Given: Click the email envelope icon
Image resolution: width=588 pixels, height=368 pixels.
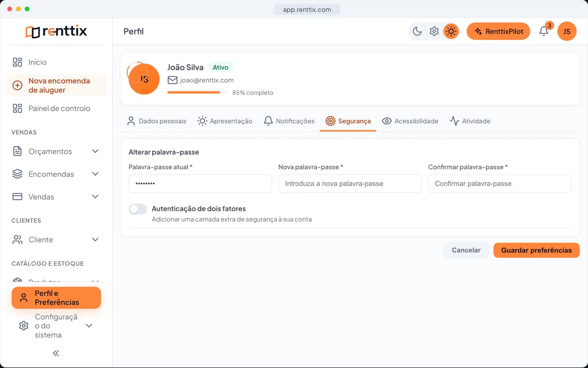Looking at the screenshot, I should [172, 80].
